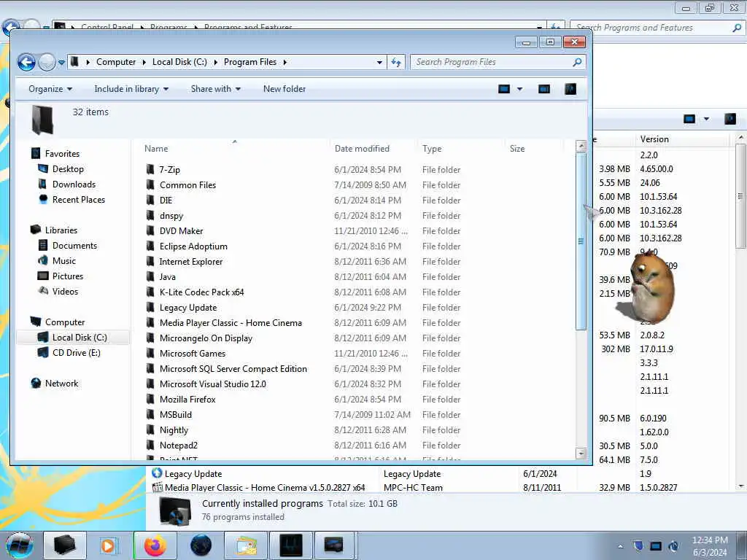Click the Search Program Files field

[x=498, y=62]
